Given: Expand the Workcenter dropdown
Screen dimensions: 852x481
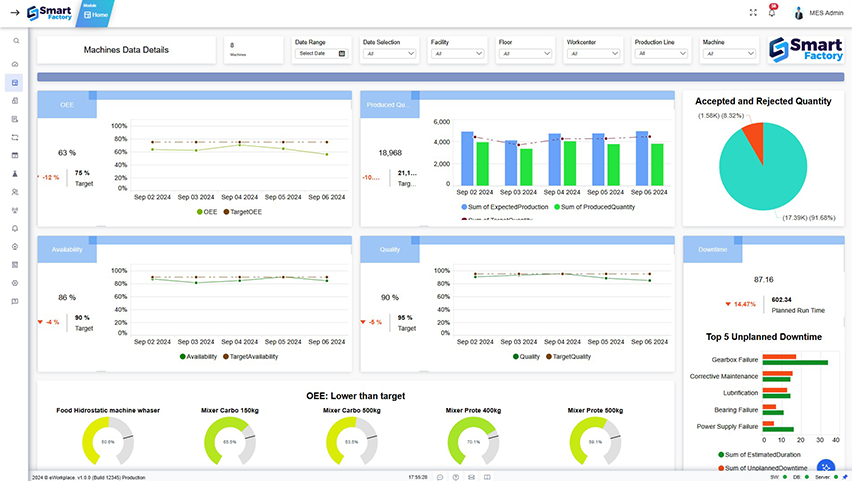Looking at the screenshot, I should (593, 53).
